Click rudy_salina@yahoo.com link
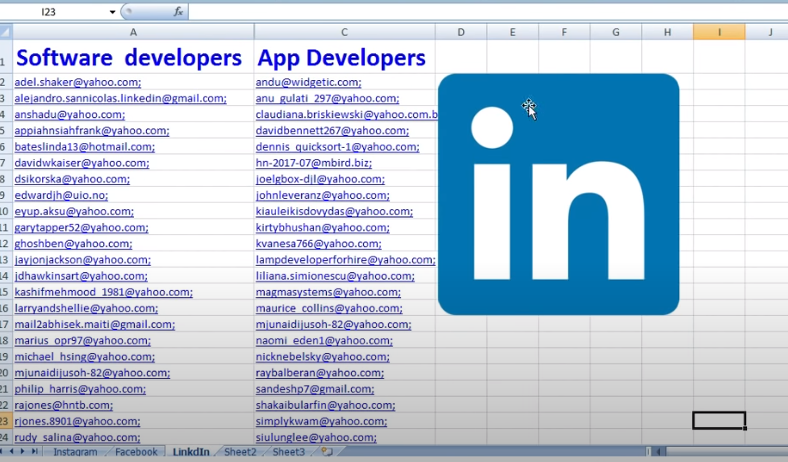 pos(77,437)
